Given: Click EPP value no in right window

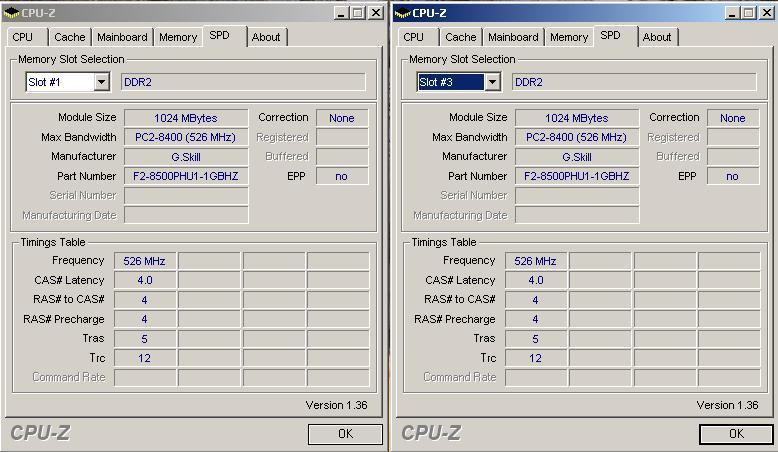Looking at the screenshot, I should pyautogui.click(x=733, y=176).
